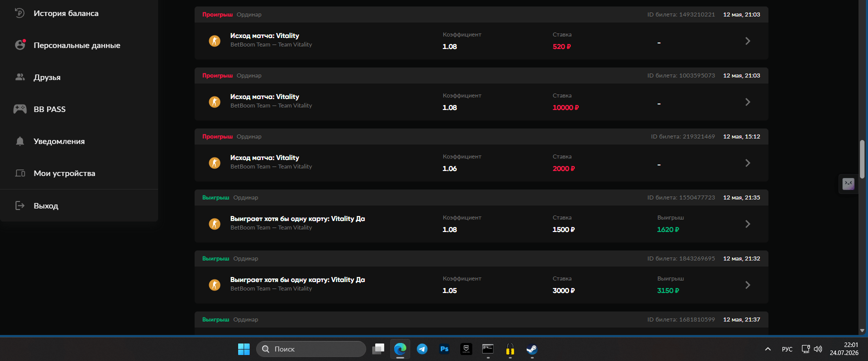Click the 520 ₽ stake amount
Screen dimensions: 868x361
pyautogui.click(x=562, y=46)
